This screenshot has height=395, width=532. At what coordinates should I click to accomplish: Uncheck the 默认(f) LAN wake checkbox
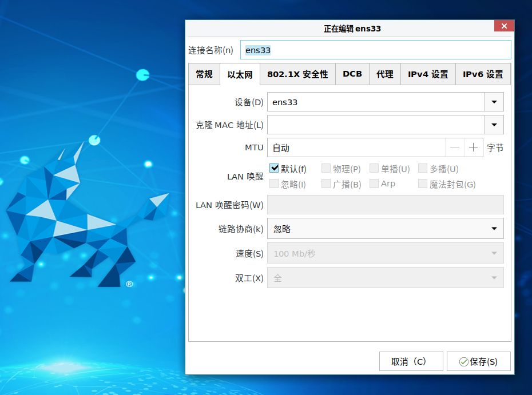pos(274,169)
